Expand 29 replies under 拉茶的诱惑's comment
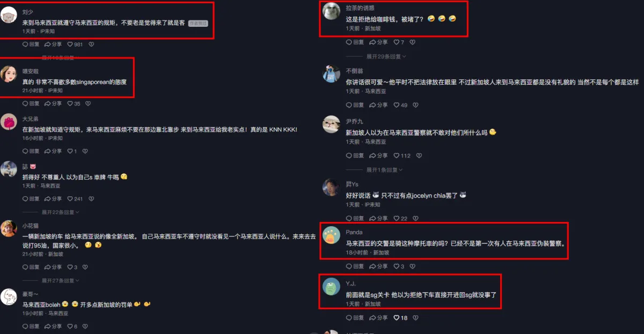 pyautogui.click(x=386, y=56)
